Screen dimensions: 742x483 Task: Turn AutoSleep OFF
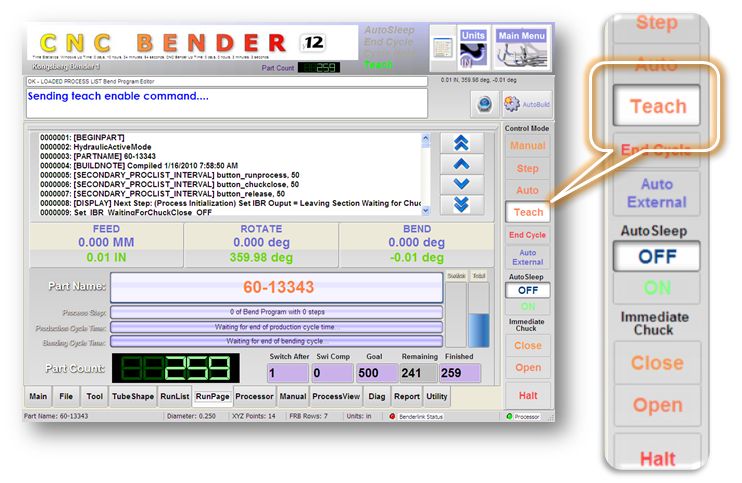point(527,290)
